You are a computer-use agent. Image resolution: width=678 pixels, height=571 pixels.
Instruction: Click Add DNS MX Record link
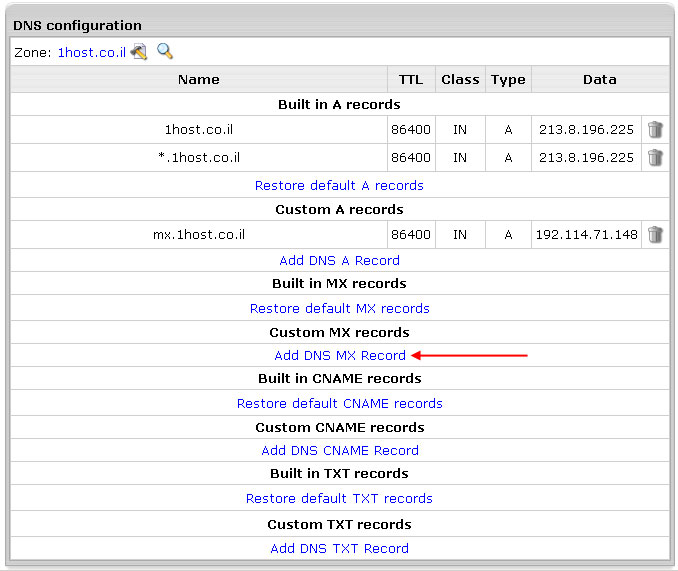(x=339, y=355)
